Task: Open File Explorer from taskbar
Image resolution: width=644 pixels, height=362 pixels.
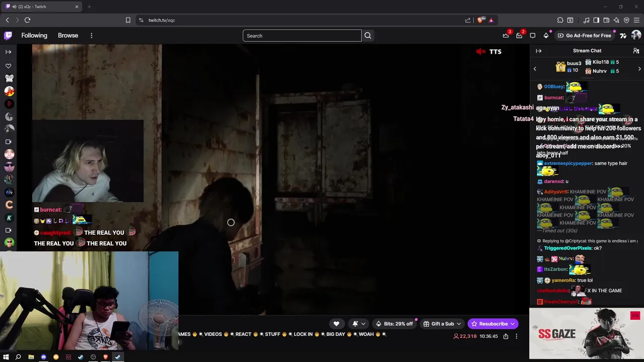Action: coord(31,357)
